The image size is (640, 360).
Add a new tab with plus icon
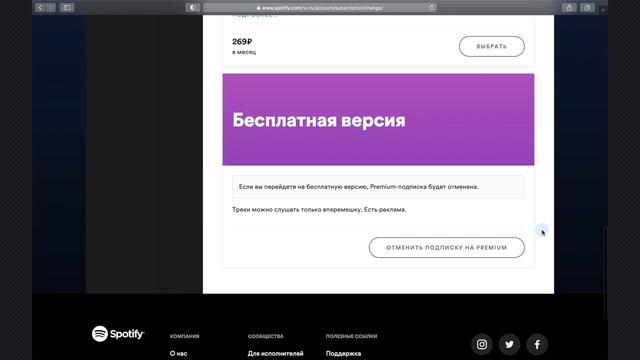click(603, 9)
